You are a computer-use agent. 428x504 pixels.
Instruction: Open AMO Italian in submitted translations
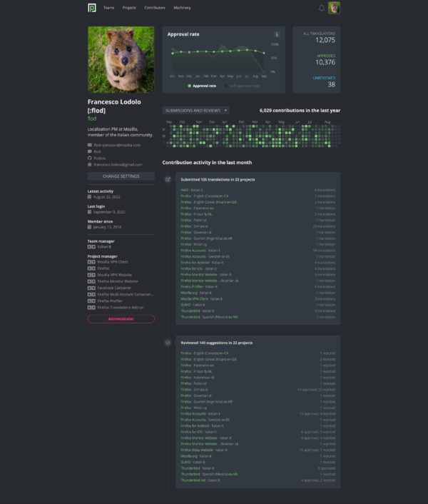click(192, 190)
